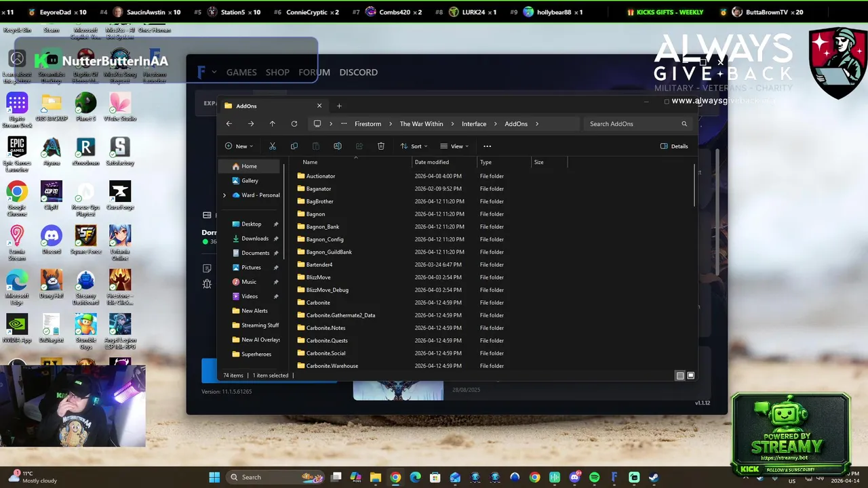The image size is (868, 488).
Task: Open Elgato Stream Deck desktop shortcut
Action: click(x=17, y=110)
